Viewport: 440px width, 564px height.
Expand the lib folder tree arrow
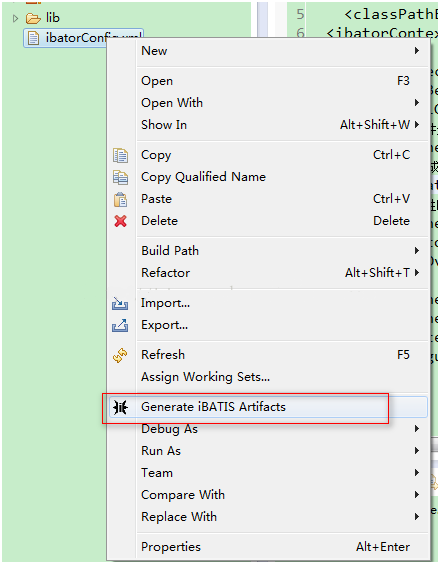coord(15,18)
